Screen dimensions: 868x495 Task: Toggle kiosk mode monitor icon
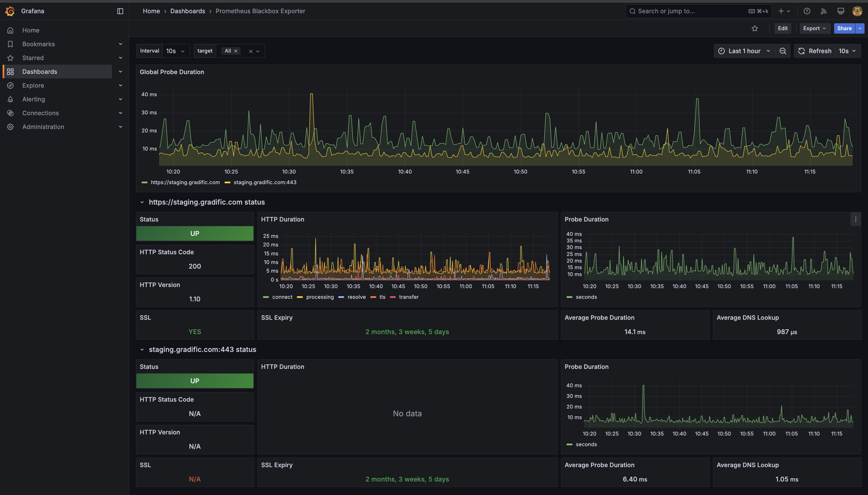pos(840,11)
